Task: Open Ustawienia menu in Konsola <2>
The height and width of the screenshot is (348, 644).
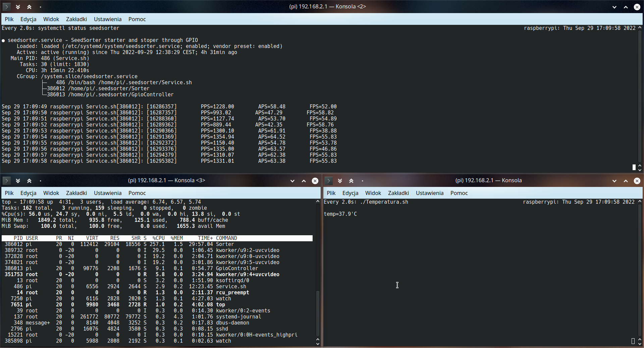Action: click(x=108, y=19)
